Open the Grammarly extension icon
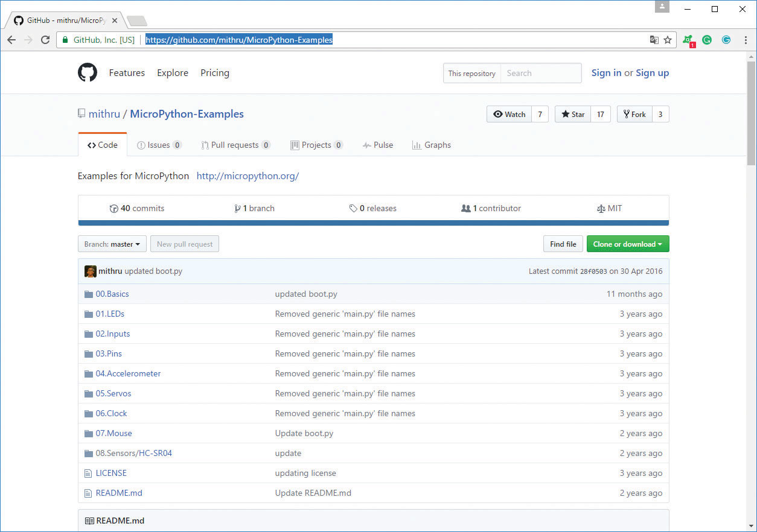This screenshot has height=532, width=757. (707, 40)
